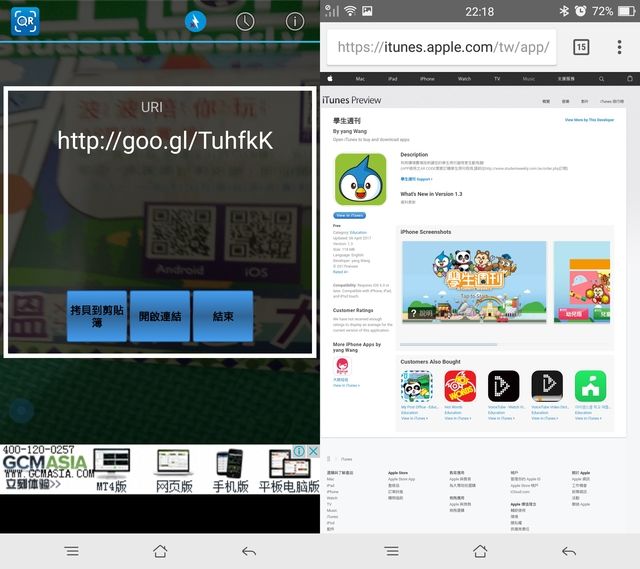Tap the Wi-Fi status icon

pos(350,11)
